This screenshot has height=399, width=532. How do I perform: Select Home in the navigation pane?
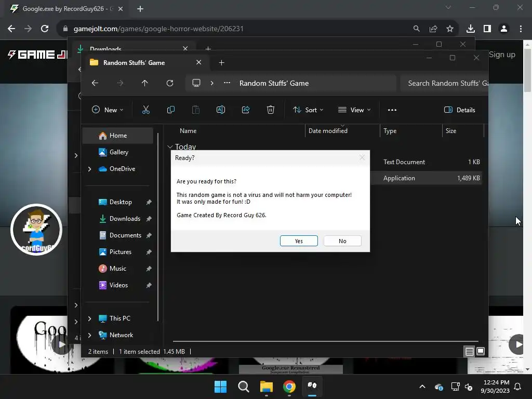click(118, 136)
